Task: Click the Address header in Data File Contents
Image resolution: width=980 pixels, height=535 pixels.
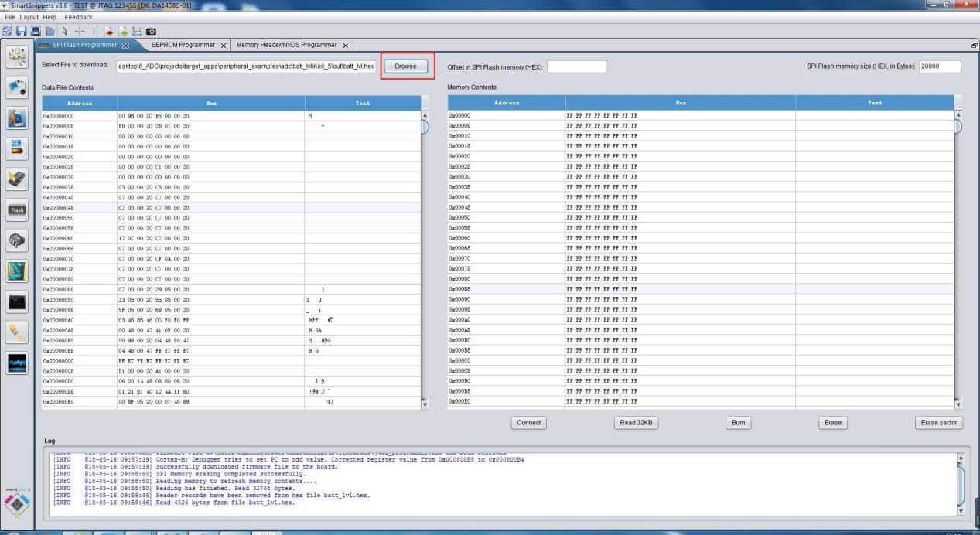Action: point(80,103)
